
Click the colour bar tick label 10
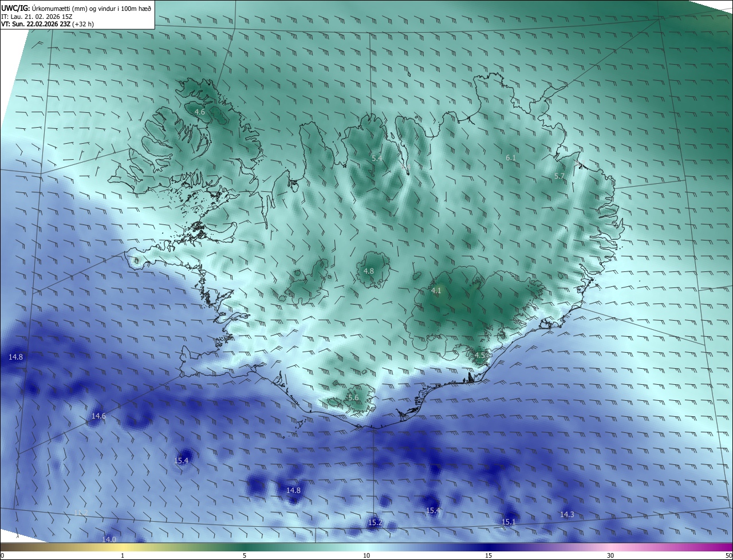tap(366, 556)
